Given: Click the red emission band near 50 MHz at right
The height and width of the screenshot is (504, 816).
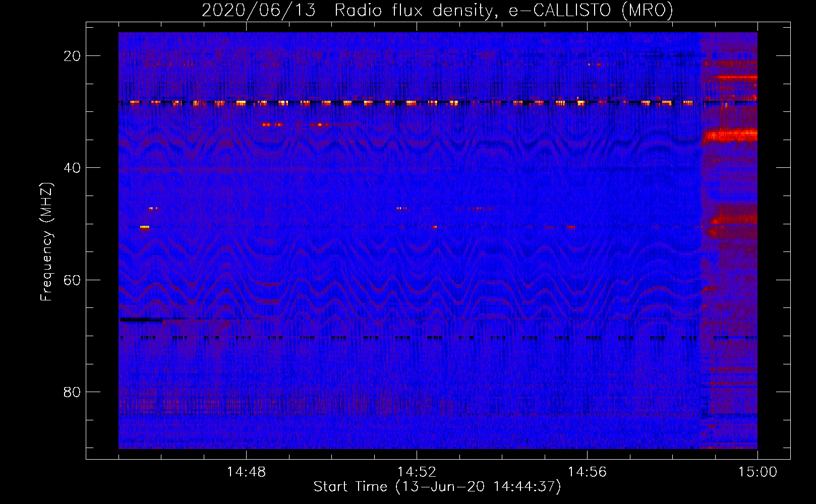Looking at the screenshot, I should pos(734,219).
